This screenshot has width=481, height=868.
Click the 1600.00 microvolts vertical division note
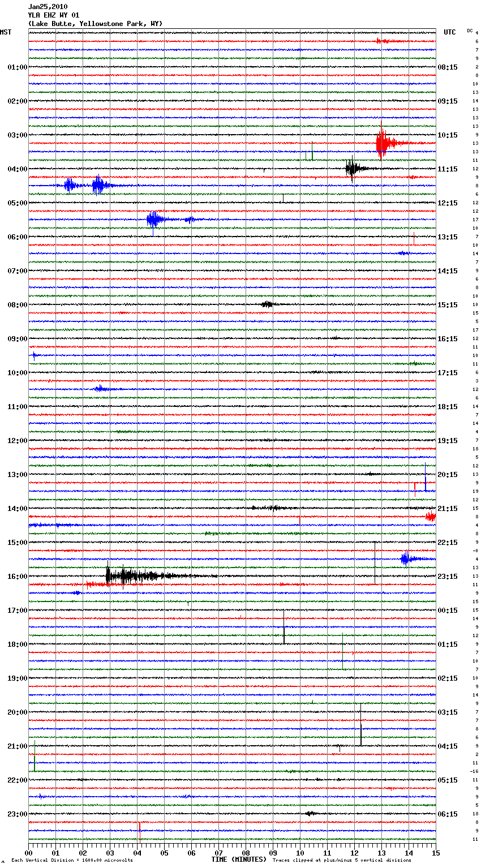[72, 861]
